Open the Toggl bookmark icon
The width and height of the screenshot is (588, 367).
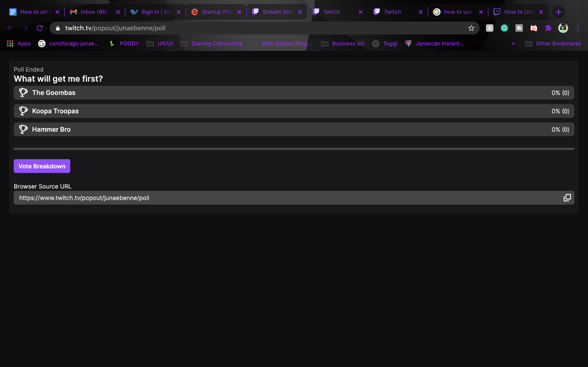[x=376, y=43]
